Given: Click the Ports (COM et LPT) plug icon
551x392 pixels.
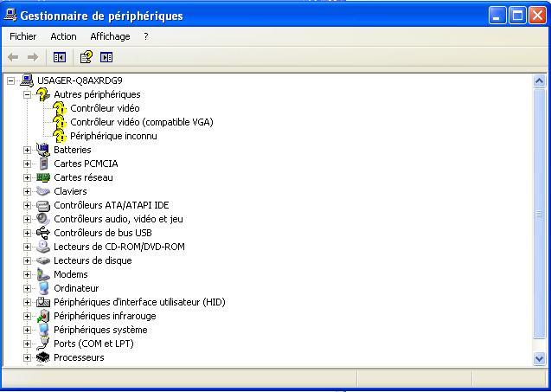Looking at the screenshot, I should point(43,344).
